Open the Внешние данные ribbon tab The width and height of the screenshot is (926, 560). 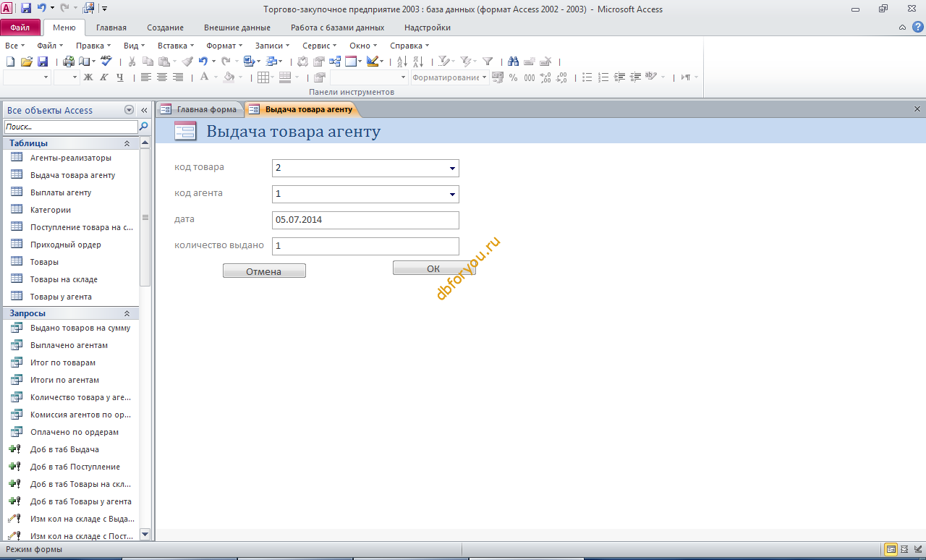tap(237, 27)
